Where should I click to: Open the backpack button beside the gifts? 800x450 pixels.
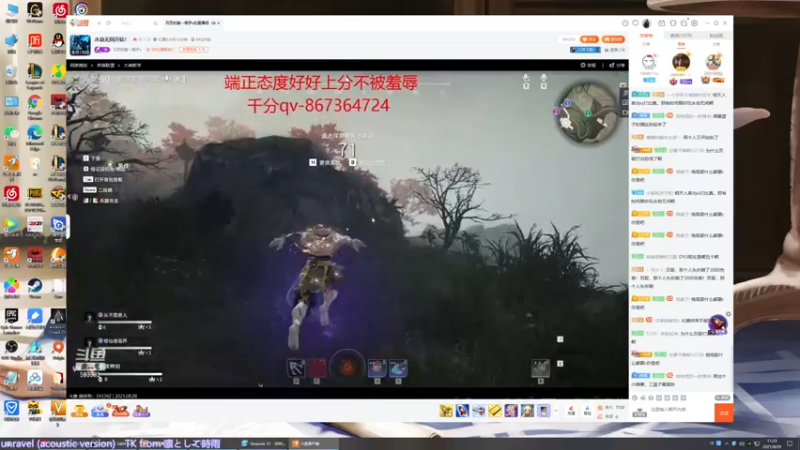point(587,411)
